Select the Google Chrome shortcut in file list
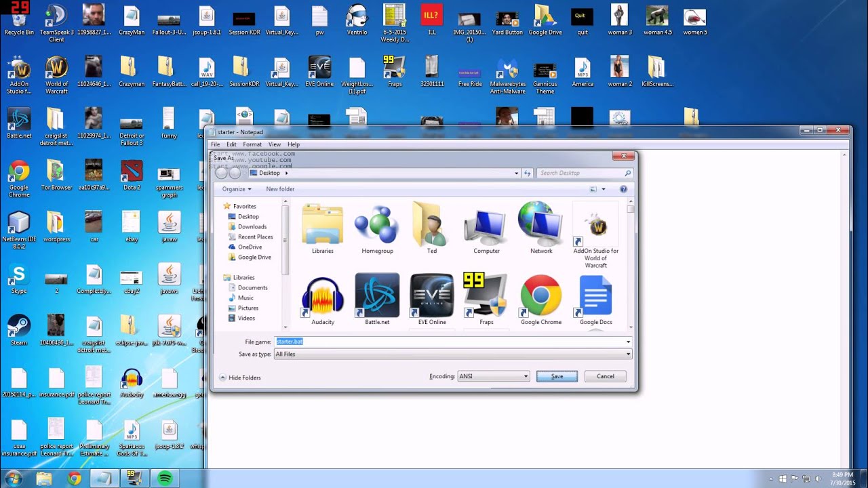This screenshot has height=488, width=868. pyautogui.click(x=541, y=300)
